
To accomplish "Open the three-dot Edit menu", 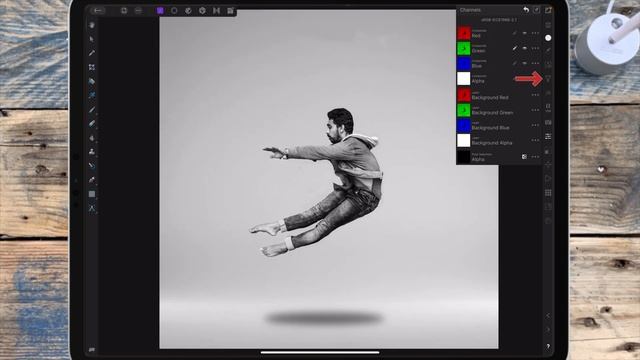I will click(x=138, y=11).
